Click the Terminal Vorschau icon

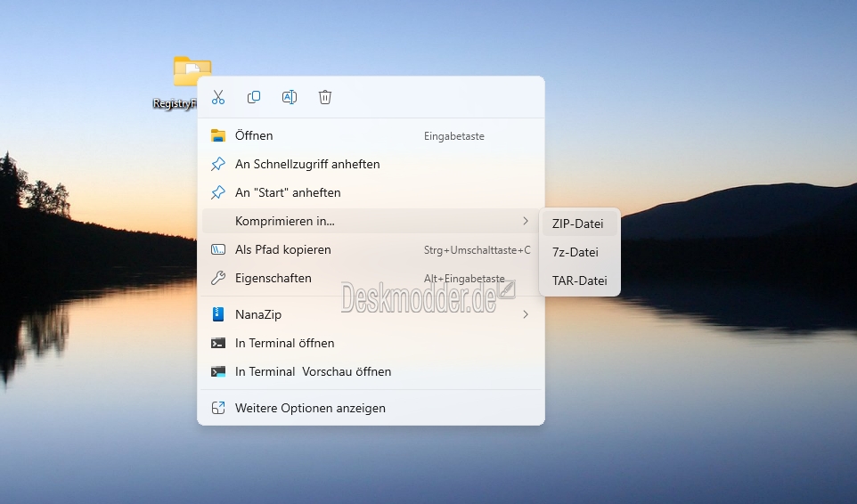[218, 371]
